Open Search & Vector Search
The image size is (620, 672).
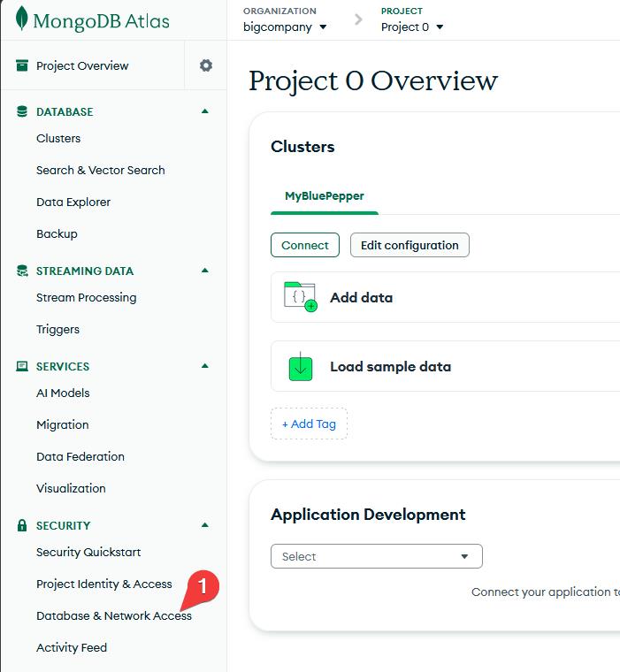[x=100, y=170]
